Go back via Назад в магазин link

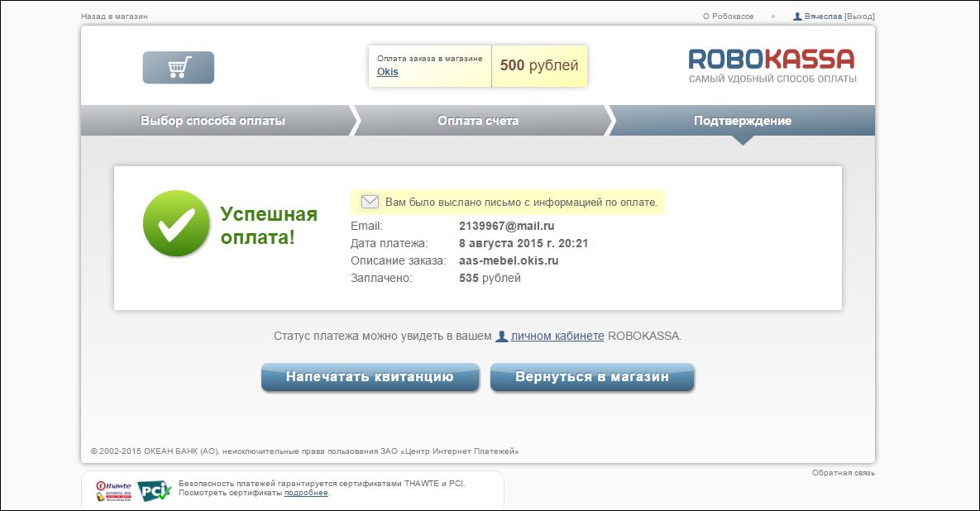[x=114, y=17]
